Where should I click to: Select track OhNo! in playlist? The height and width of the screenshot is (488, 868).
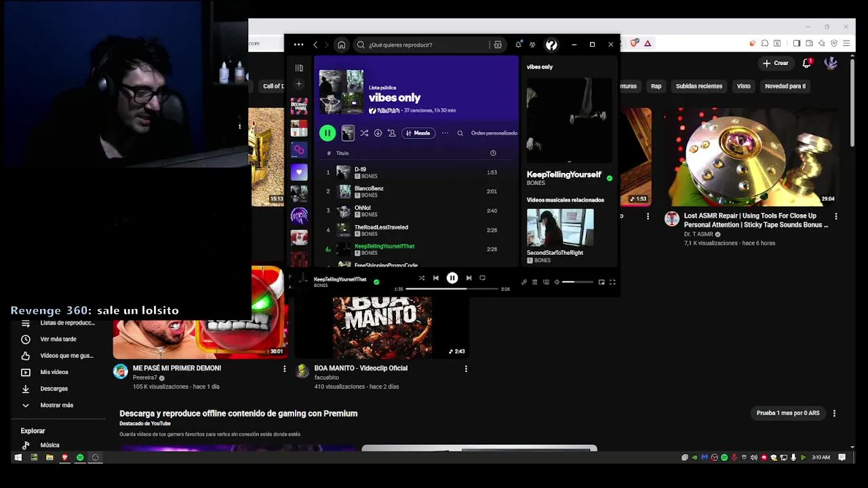(x=416, y=211)
